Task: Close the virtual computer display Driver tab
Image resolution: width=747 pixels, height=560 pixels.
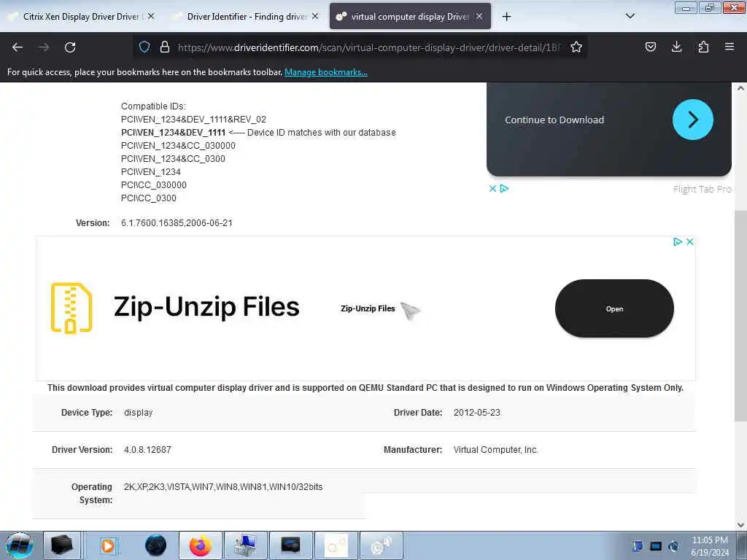Action: [x=479, y=16]
